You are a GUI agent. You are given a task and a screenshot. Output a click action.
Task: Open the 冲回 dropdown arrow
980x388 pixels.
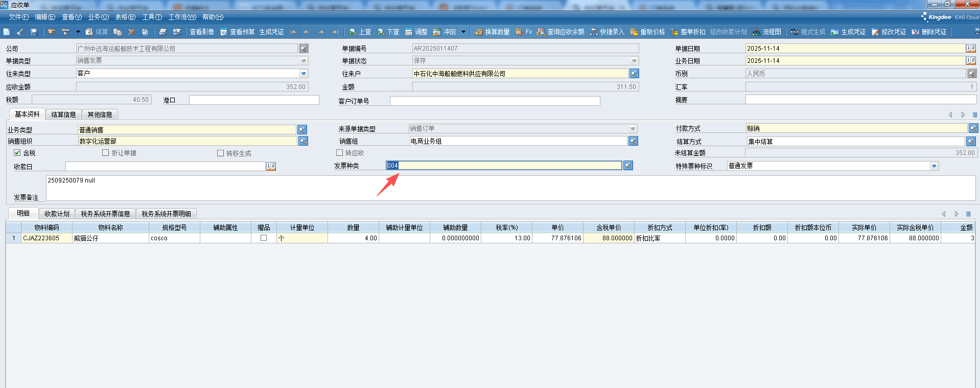pyautogui.click(x=463, y=32)
